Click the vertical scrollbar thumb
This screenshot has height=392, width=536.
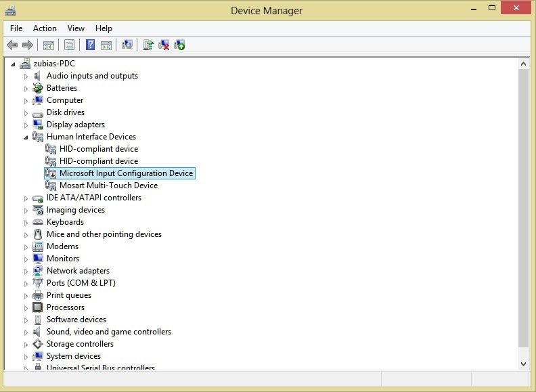(523, 209)
